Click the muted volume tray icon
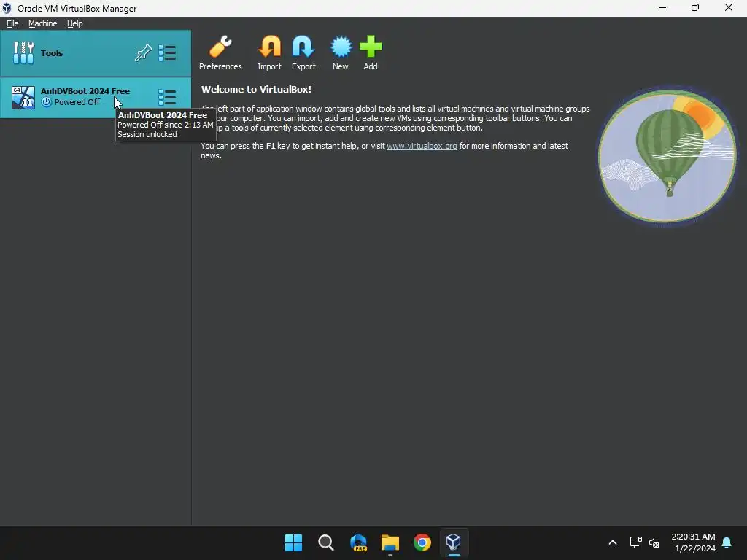Image resolution: width=747 pixels, height=560 pixels. pyautogui.click(x=654, y=542)
